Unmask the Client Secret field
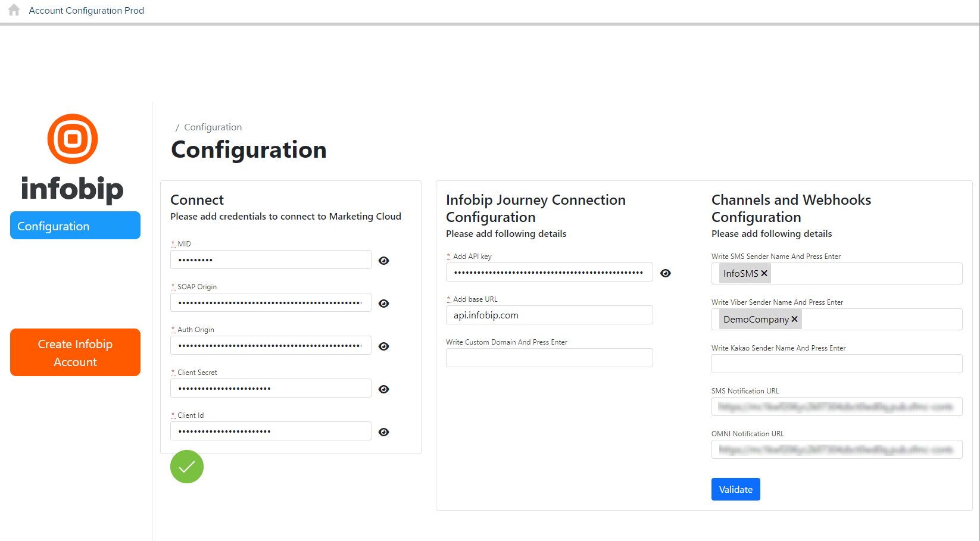This screenshot has height=541, width=980. [x=384, y=389]
